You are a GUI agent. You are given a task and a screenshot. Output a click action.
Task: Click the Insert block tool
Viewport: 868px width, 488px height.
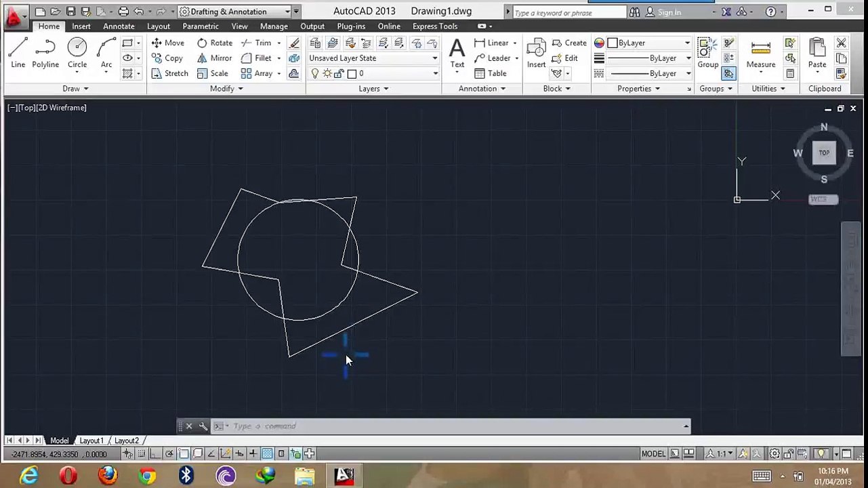click(536, 54)
